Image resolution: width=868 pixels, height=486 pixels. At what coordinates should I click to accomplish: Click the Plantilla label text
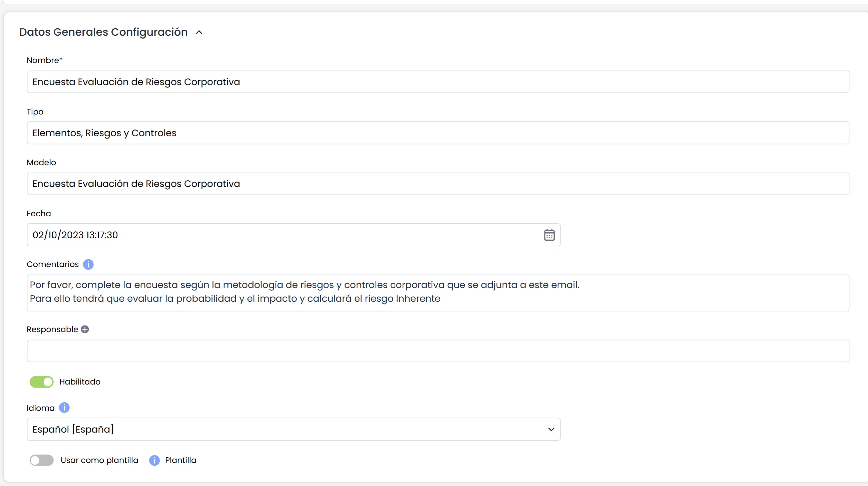click(x=180, y=460)
